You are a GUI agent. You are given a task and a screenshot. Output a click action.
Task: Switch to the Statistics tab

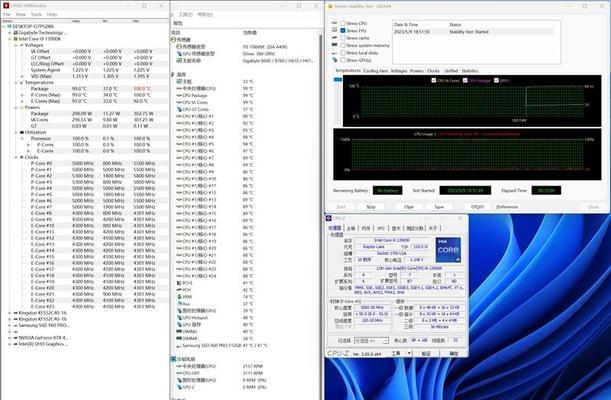tap(470, 71)
